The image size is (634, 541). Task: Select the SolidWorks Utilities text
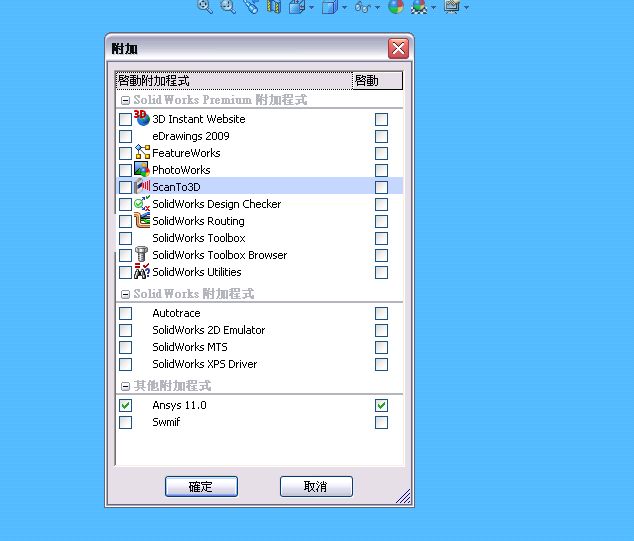click(x=197, y=272)
